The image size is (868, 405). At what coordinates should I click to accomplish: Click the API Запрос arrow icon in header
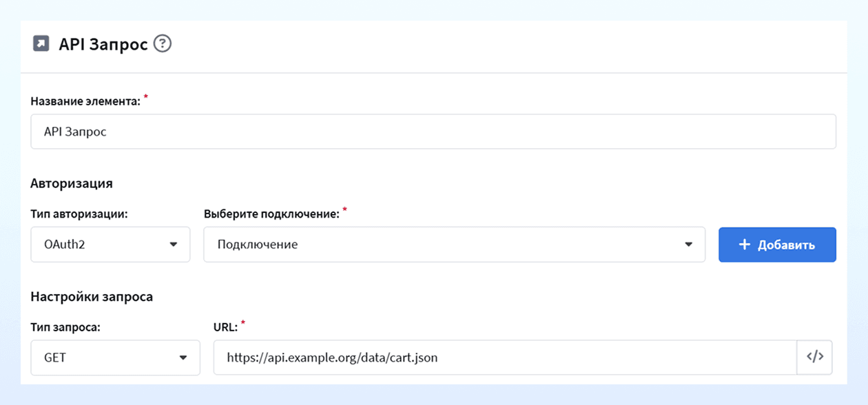tap(41, 44)
